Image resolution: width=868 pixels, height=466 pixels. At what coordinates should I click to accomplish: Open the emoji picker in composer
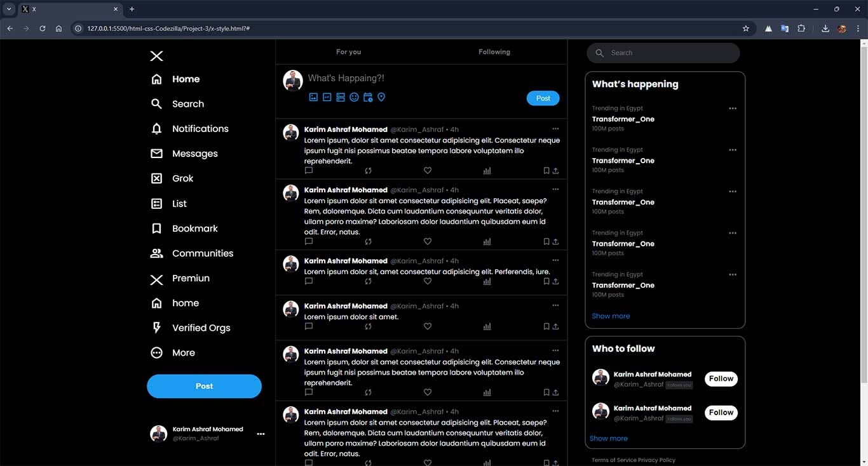[354, 97]
